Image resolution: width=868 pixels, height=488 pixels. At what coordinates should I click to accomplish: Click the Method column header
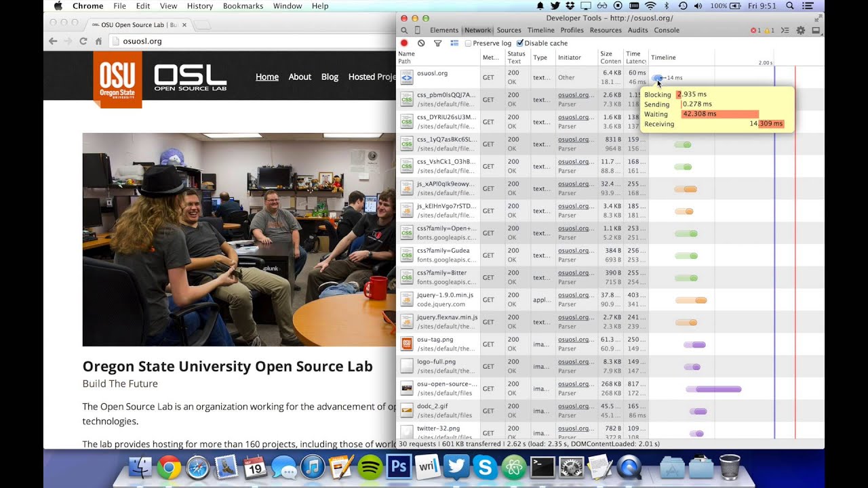tap(492, 57)
